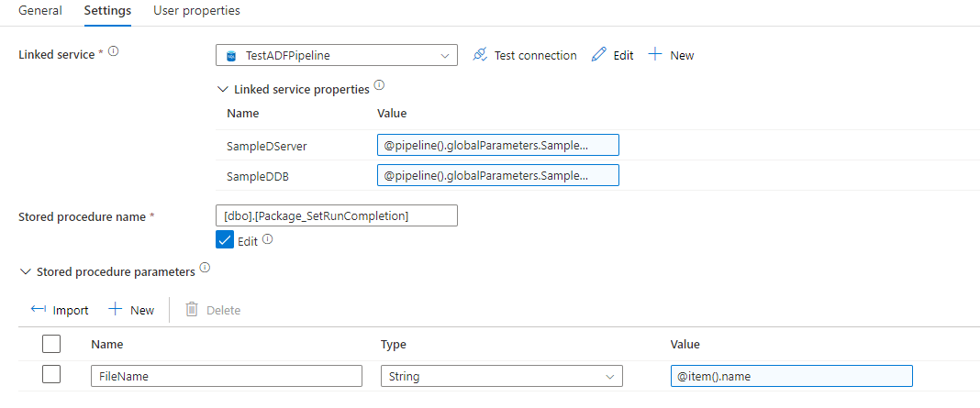Tick the select-all checkbox in parameters header

[x=51, y=344]
